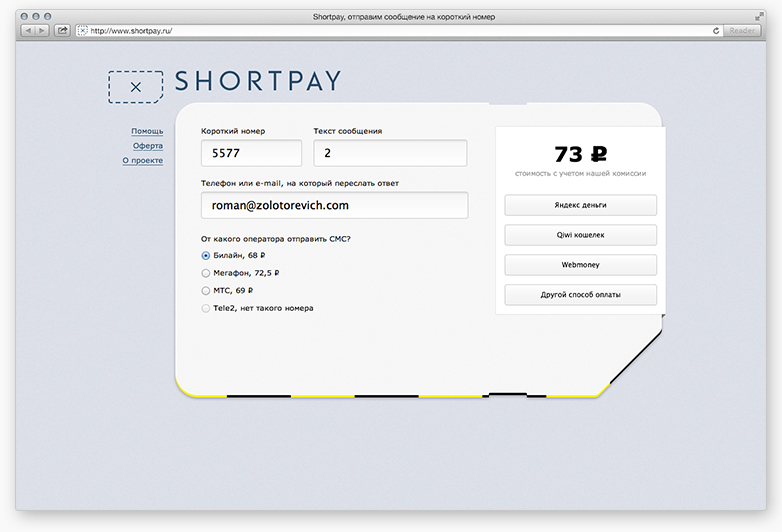Open the Помощь link
782x532 pixels.
click(x=147, y=131)
